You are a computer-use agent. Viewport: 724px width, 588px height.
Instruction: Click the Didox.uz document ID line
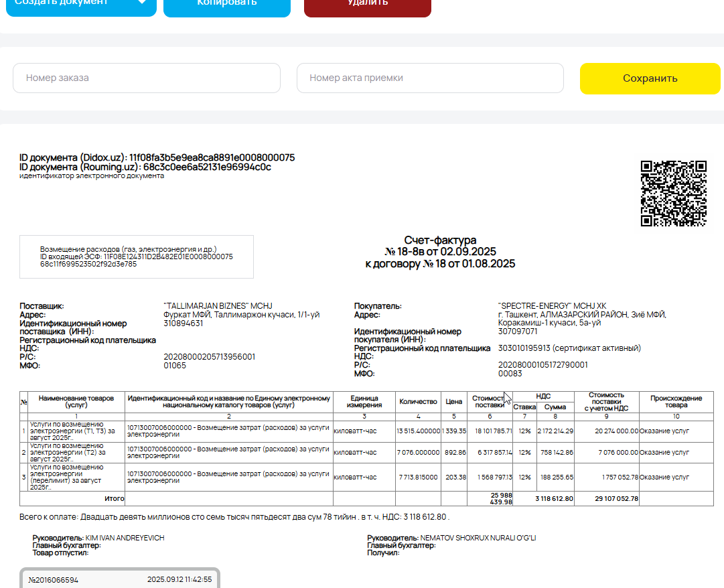tap(157, 157)
